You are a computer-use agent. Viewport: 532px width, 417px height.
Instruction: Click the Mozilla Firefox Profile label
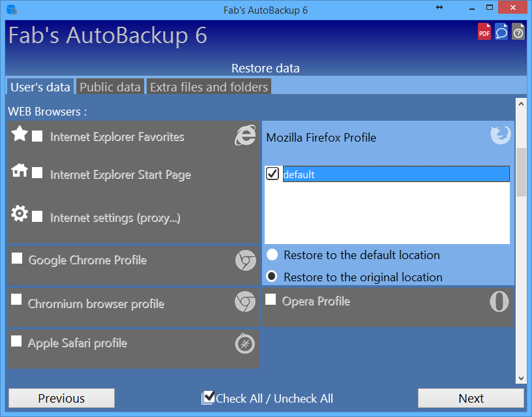coord(321,138)
